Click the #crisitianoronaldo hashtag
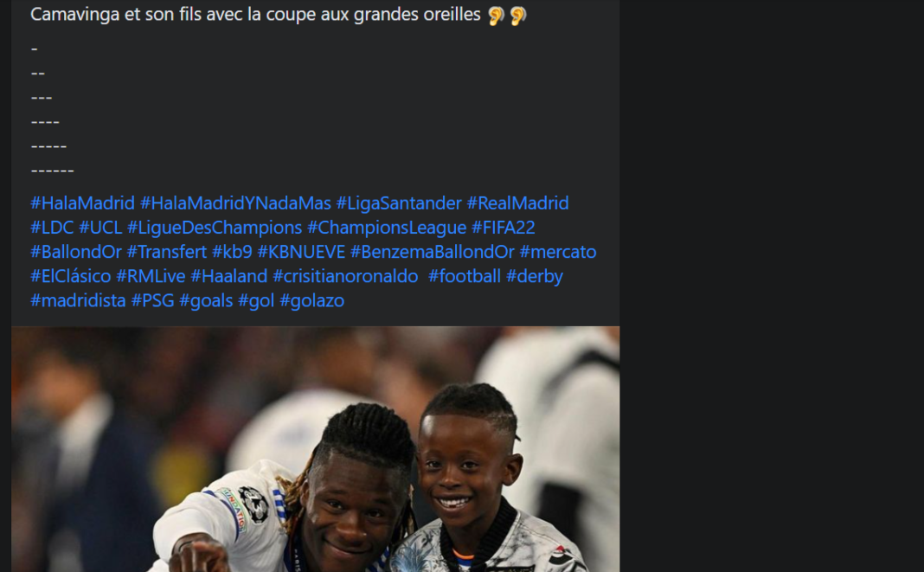 click(x=345, y=276)
